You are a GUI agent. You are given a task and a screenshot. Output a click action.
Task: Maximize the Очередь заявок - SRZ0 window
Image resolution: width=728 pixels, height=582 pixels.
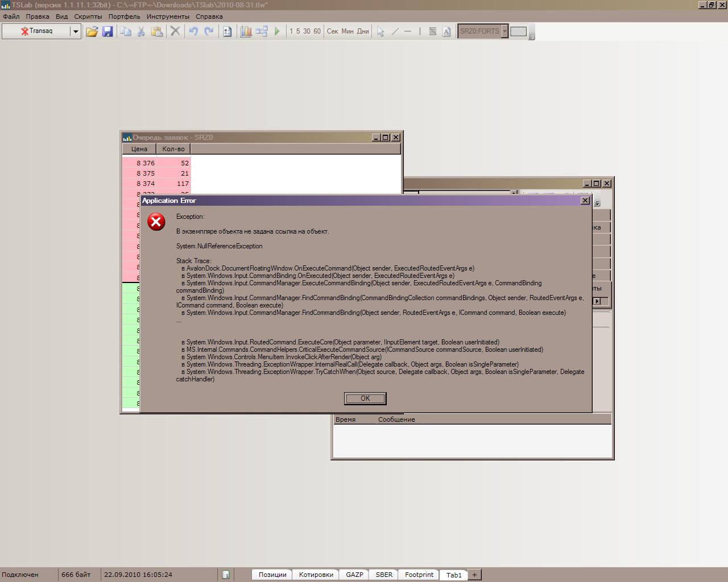tap(385, 138)
